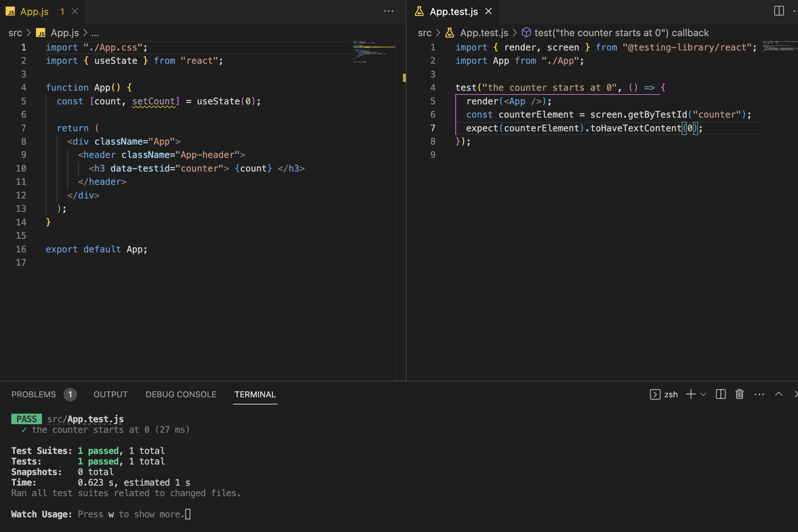Close the App.test.js tab

[488, 11]
